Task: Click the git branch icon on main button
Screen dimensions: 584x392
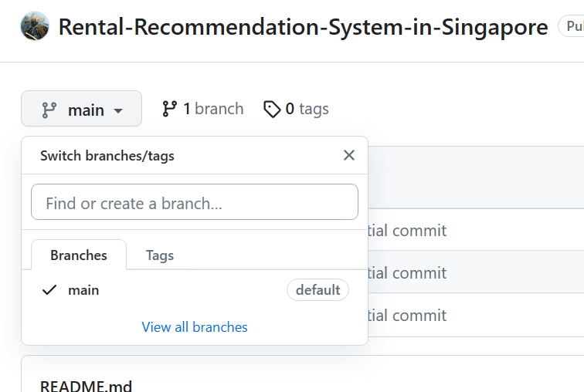Action: pyautogui.click(x=49, y=110)
